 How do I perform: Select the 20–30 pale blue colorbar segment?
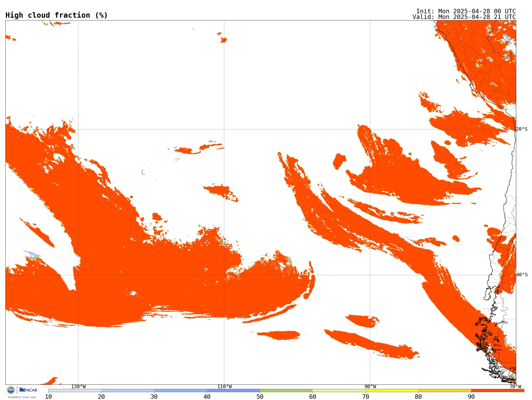pos(128,391)
